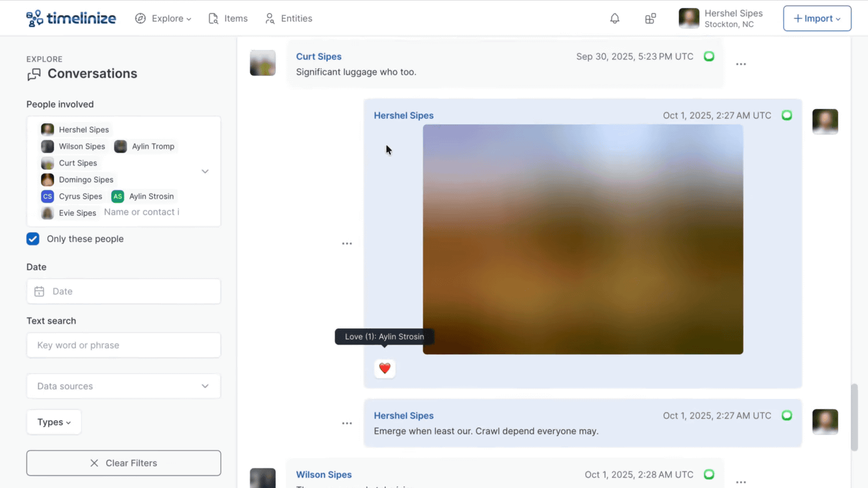Expand the People involved list chevron
This screenshot has width=868, height=488.
tap(205, 171)
